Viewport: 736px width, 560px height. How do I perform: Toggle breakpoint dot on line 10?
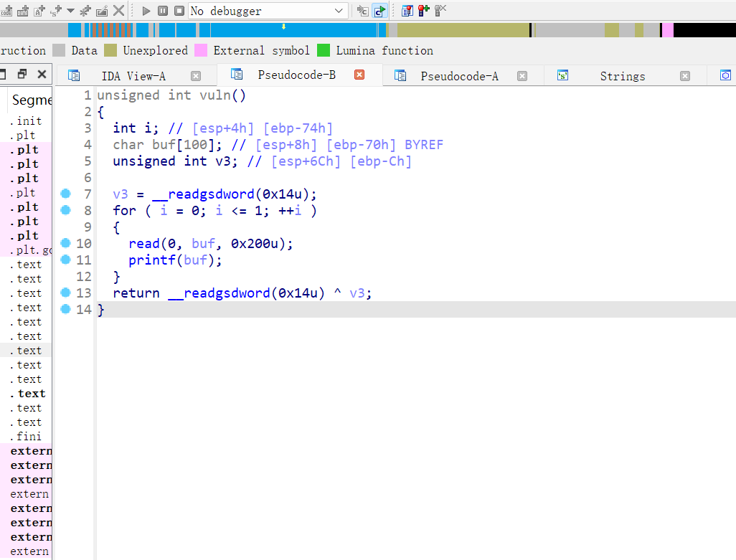66,243
